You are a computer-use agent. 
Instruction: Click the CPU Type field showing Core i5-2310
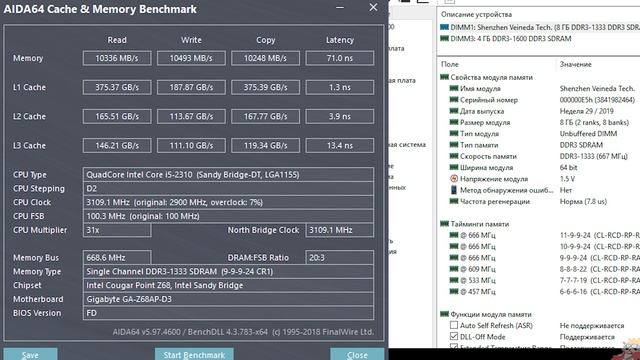click(228, 175)
